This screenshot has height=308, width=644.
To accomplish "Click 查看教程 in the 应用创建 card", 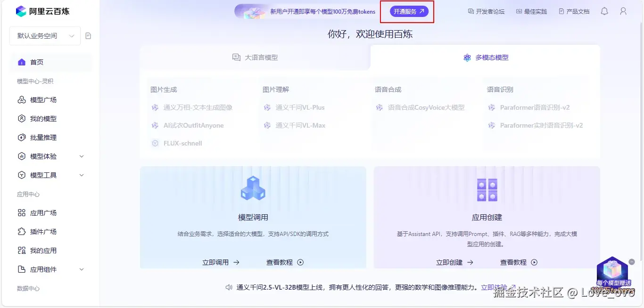I will [x=519, y=262].
